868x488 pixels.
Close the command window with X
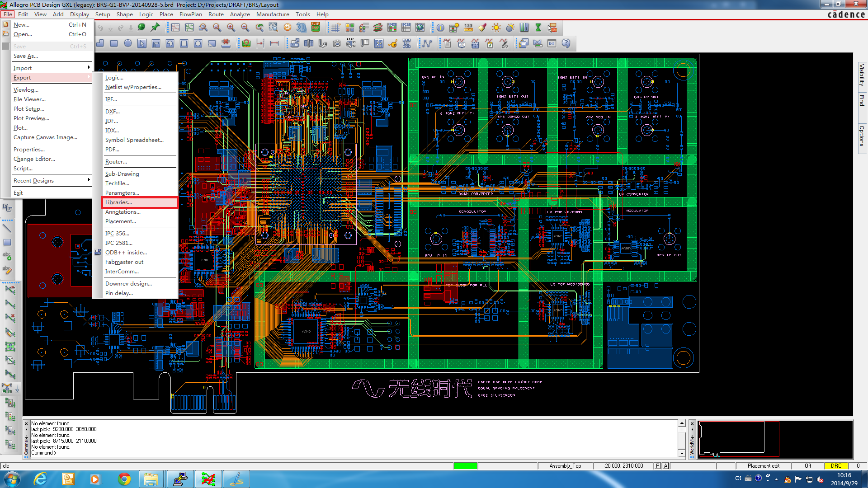point(26,423)
